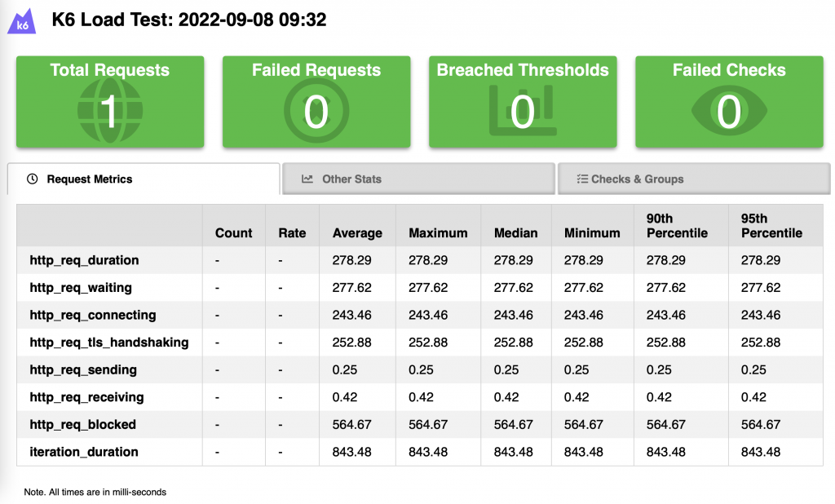Viewport: 835px width, 504px height.
Task: Click the Total Requests card title
Action: (110, 70)
